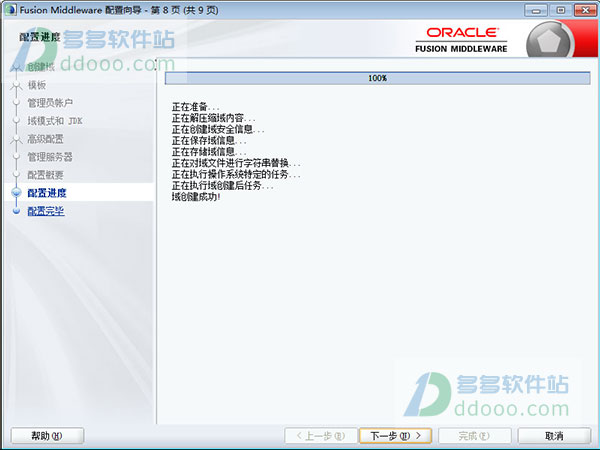This screenshot has height=450, width=600.
Task: Click the 下一步 (Next) button
Action: tap(396, 435)
